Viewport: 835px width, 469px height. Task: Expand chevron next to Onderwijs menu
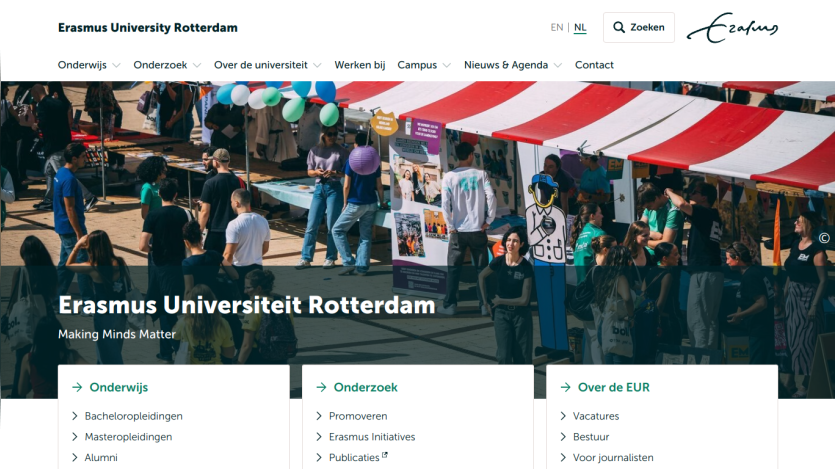[116, 65]
